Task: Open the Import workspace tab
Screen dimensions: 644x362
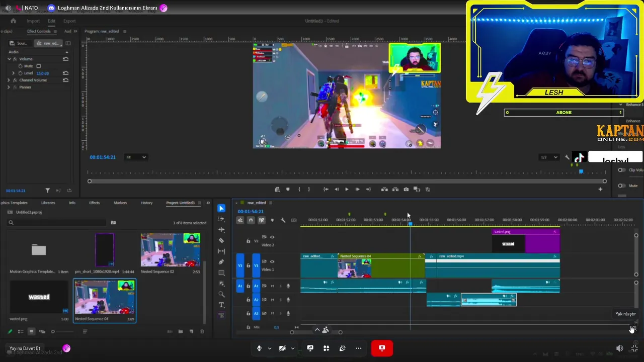Action: click(33, 21)
